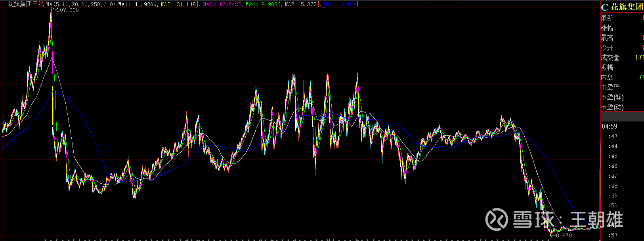The height and width of the screenshot is (241, 644).
Task: Click the 雪球：王朝雄 watermark text
Action: (568, 220)
